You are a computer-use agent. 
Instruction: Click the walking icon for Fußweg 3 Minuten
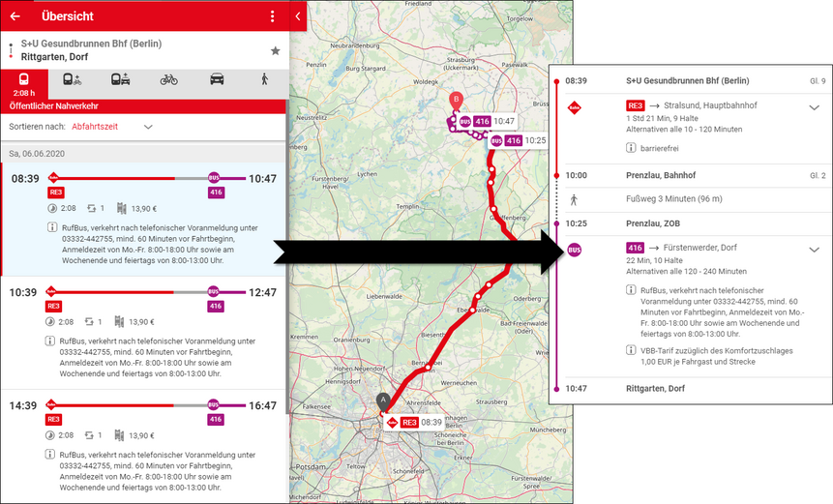574,199
